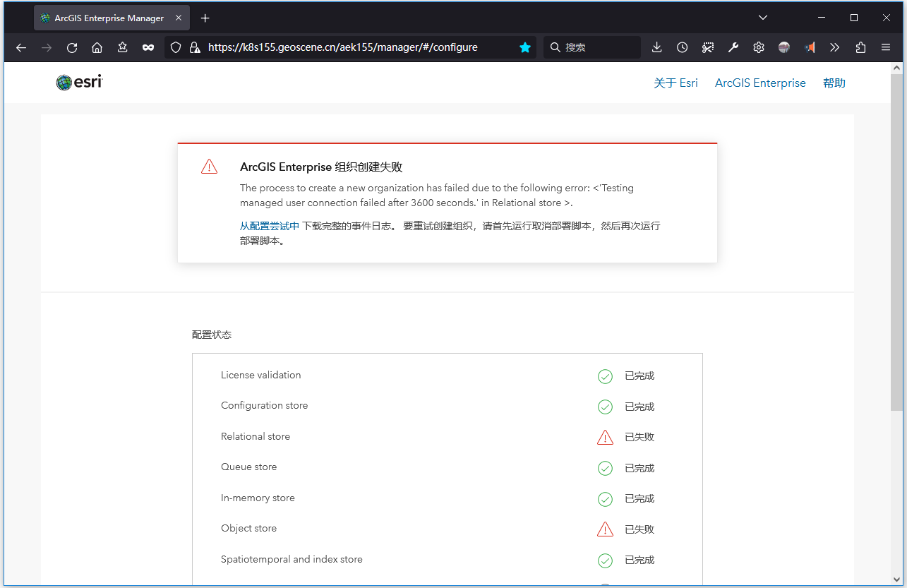Toggle the blue bookmark star
This screenshot has width=907, height=588.
coord(525,47)
